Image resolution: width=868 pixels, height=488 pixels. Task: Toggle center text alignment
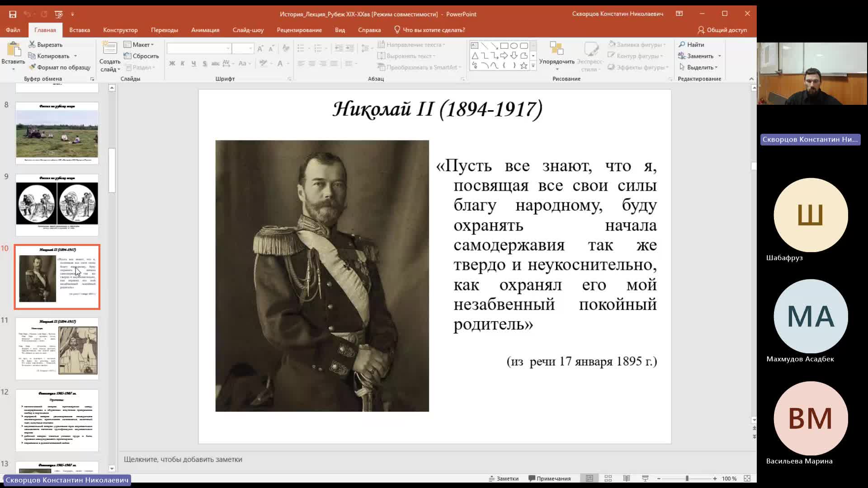coord(312,63)
